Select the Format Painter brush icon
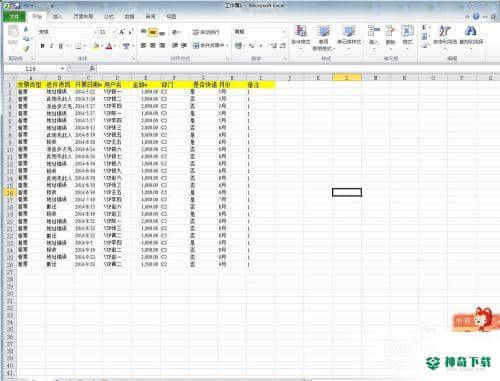 point(26,49)
